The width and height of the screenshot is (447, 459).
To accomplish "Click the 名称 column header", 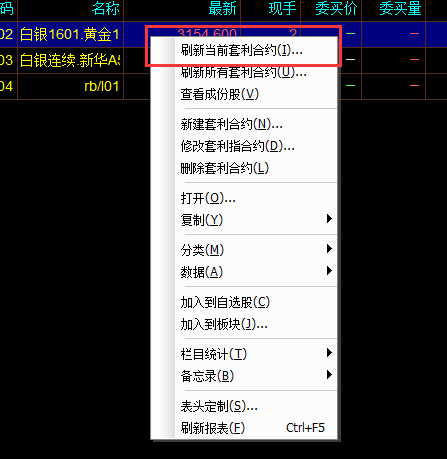I will [x=105, y=8].
